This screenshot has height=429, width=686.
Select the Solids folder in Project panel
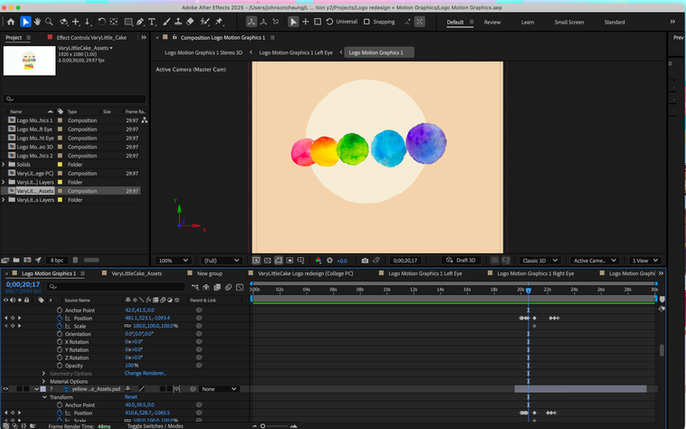click(24, 164)
